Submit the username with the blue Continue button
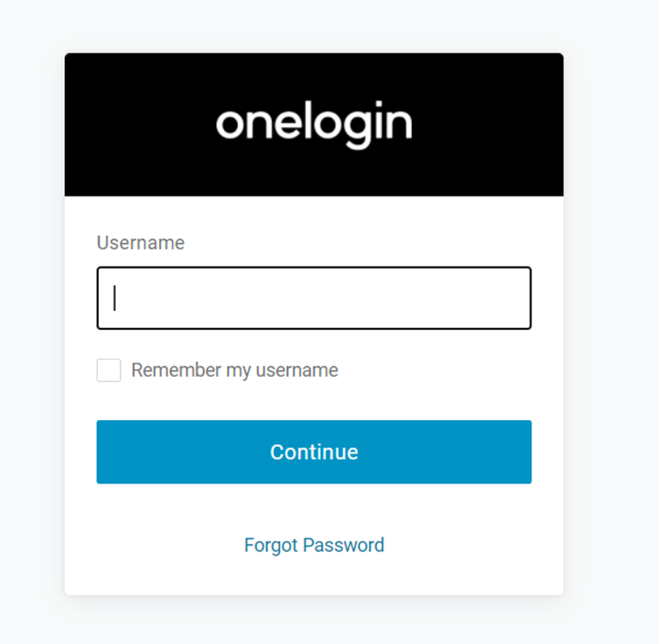 point(314,452)
